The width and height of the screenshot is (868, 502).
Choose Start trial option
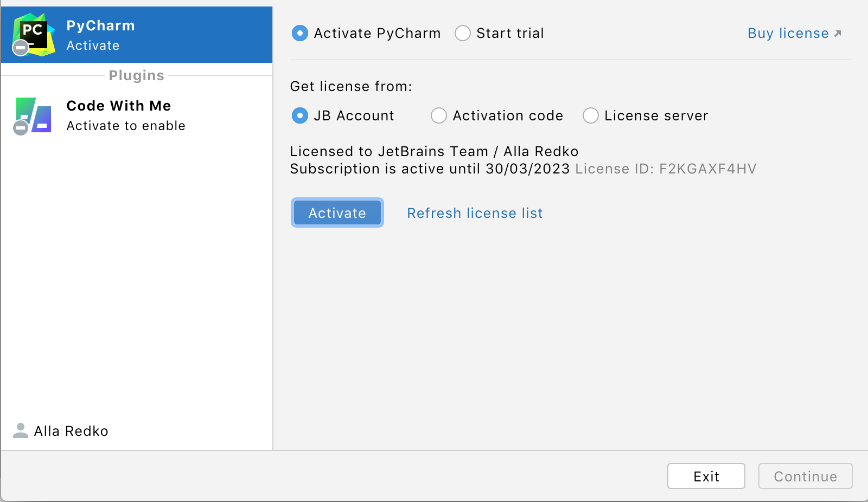463,33
